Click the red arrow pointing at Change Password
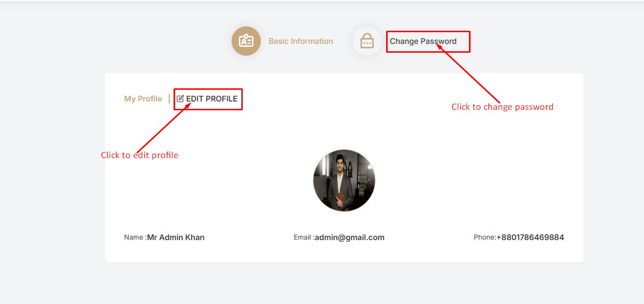 [x=468, y=72]
